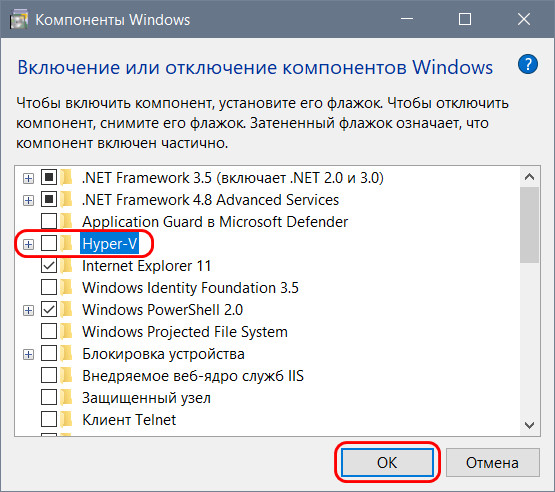Click the blue help question mark icon

(527, 64)
